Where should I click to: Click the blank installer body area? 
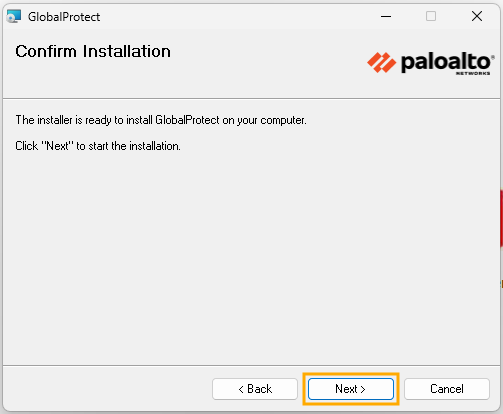pyautogui.click(x=252, y=257)
